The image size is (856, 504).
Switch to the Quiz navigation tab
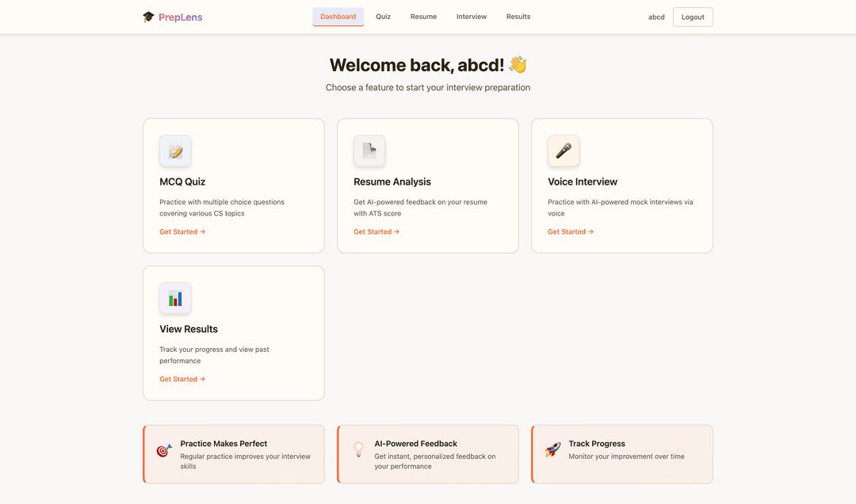[383, 17]
